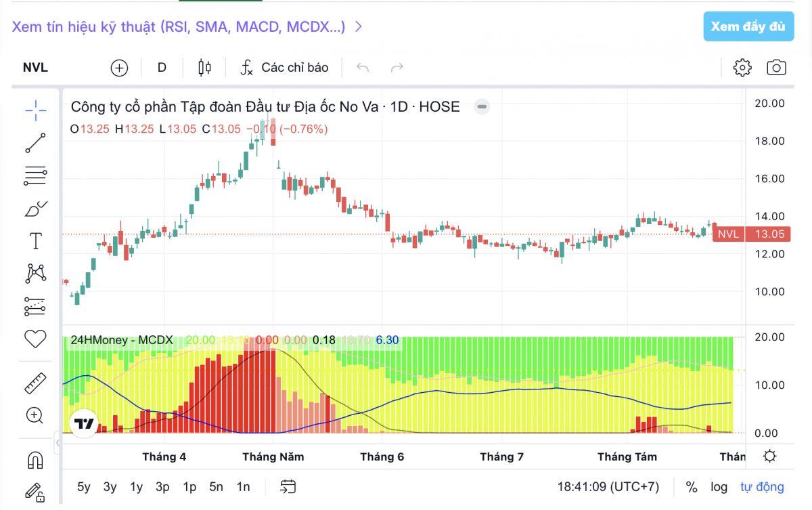Set the range to 5n
Screen dimensions: 812x510
pos(216,486)
